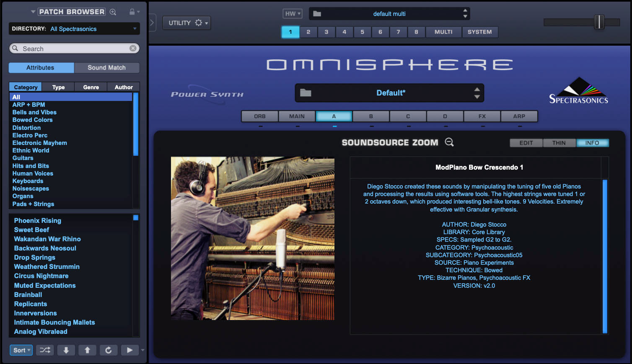
Task: Click the bowed piano soundsource photo
Action: click(253, 238)
